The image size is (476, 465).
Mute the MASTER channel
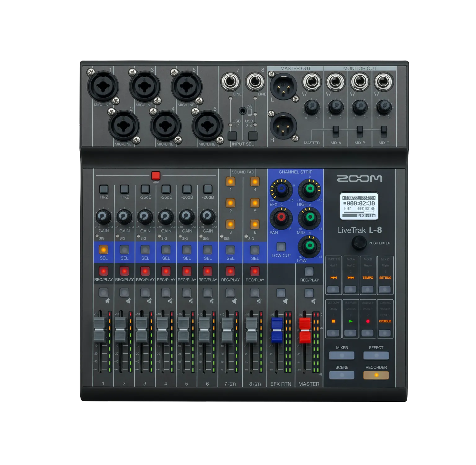click(309, 292)
